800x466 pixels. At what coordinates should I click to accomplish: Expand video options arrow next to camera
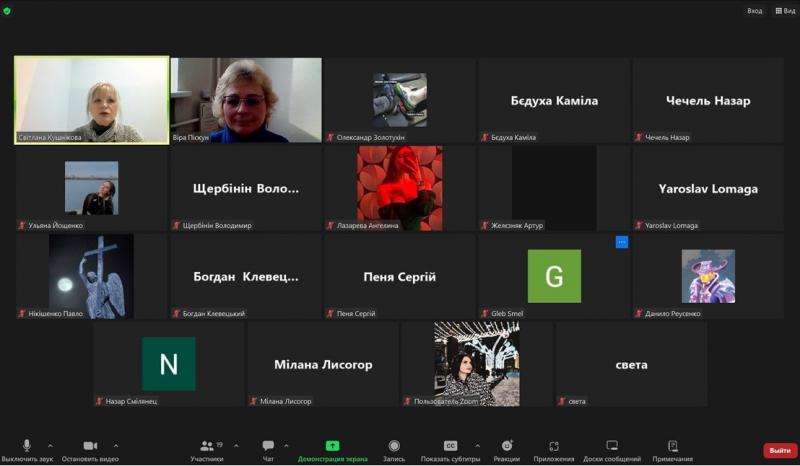116,446
